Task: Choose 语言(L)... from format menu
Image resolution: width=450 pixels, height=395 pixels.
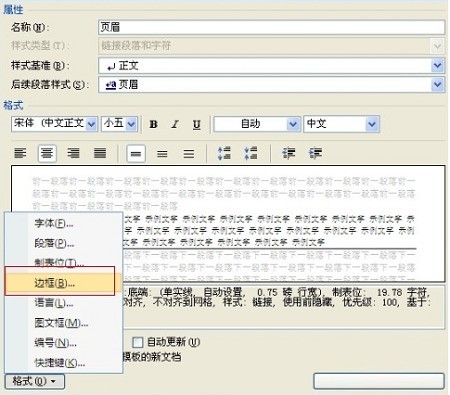Action: 63,303
